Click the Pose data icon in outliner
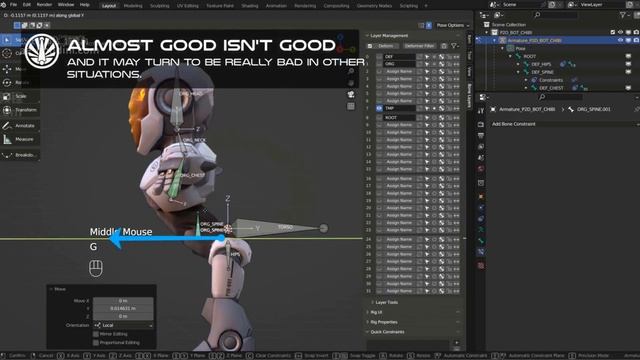This screenshot has width=640, height=360. point(511,49)
